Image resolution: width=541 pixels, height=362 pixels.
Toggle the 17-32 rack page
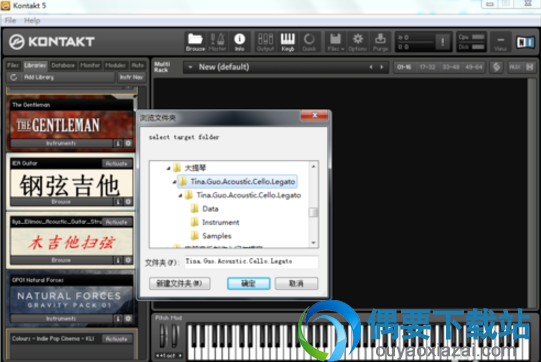pyautogui.click(x=427, y=67)
